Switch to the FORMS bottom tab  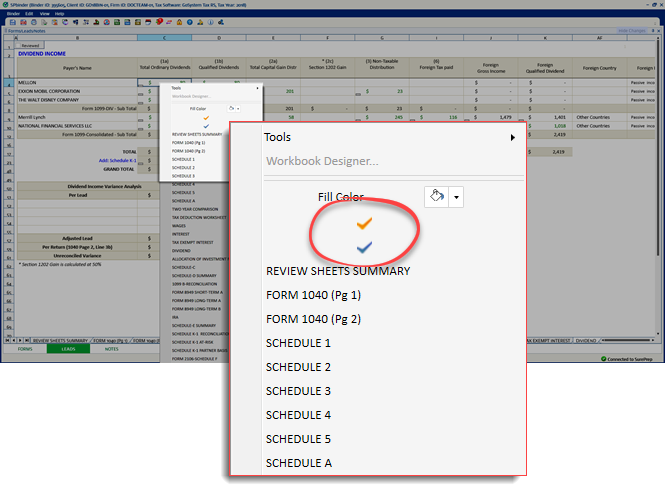24,349
